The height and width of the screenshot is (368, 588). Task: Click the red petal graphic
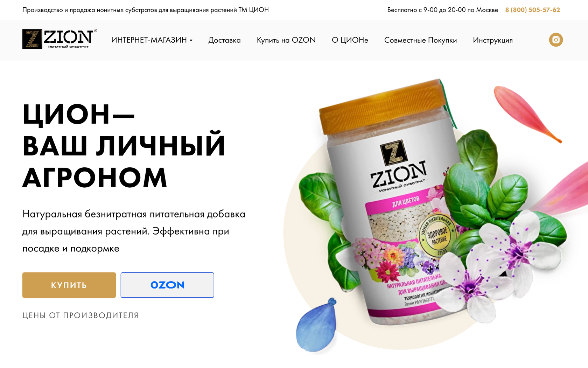[527, 114]
